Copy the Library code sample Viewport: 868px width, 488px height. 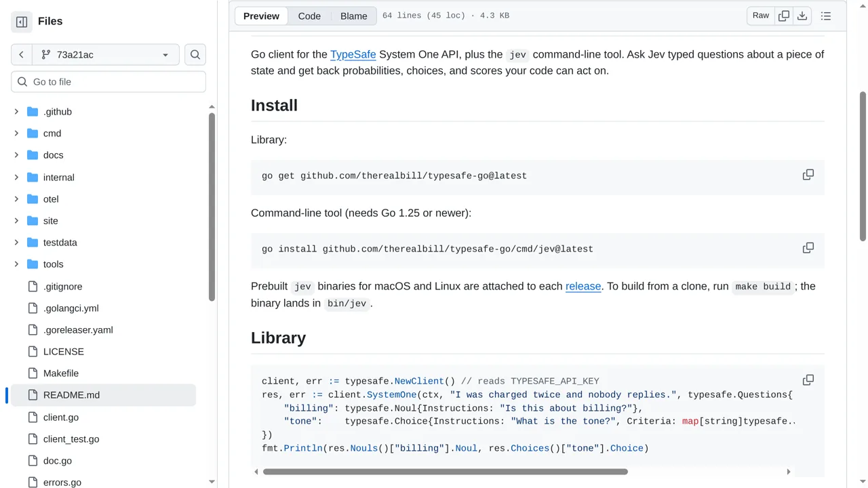[808, 380]
